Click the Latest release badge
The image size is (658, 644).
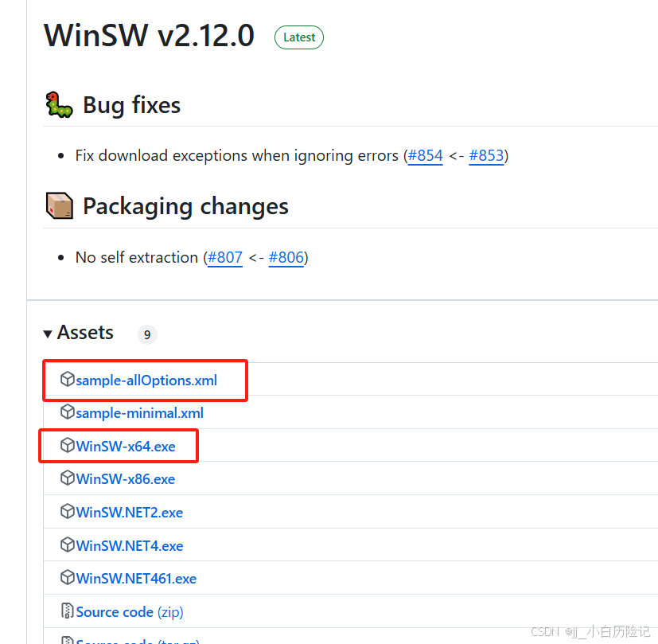pyautogui.click(x=298, y=37)
